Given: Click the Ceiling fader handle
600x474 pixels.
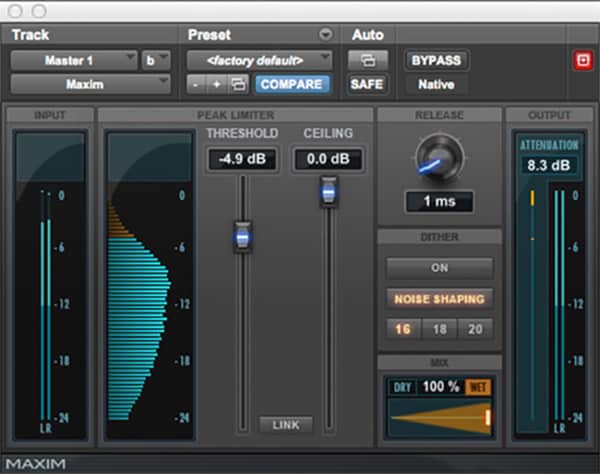Looking at the screenshot, I should [329, 192].
